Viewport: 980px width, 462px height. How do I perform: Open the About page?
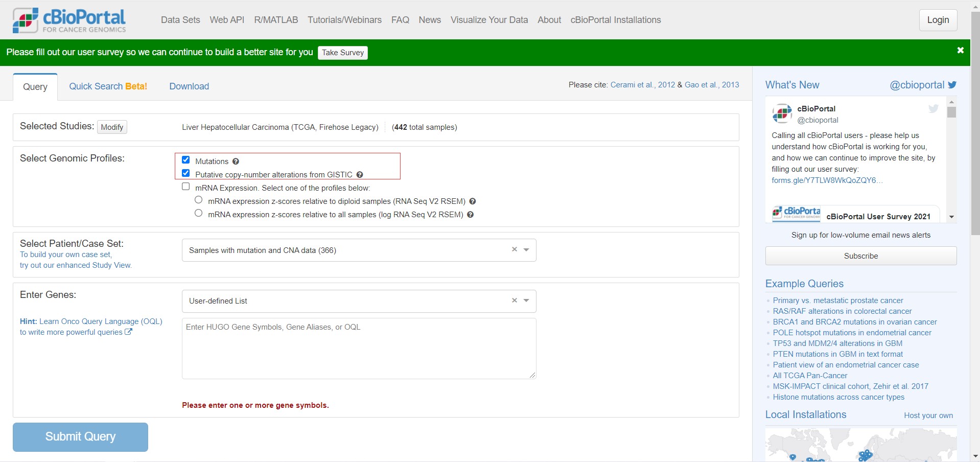(549, 20)
